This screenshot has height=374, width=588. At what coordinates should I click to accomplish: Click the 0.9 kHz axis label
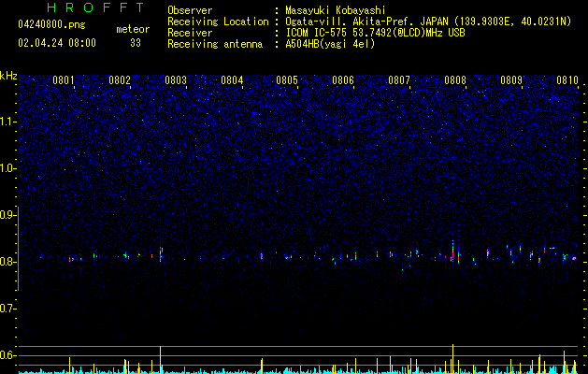tap(7, 215)
